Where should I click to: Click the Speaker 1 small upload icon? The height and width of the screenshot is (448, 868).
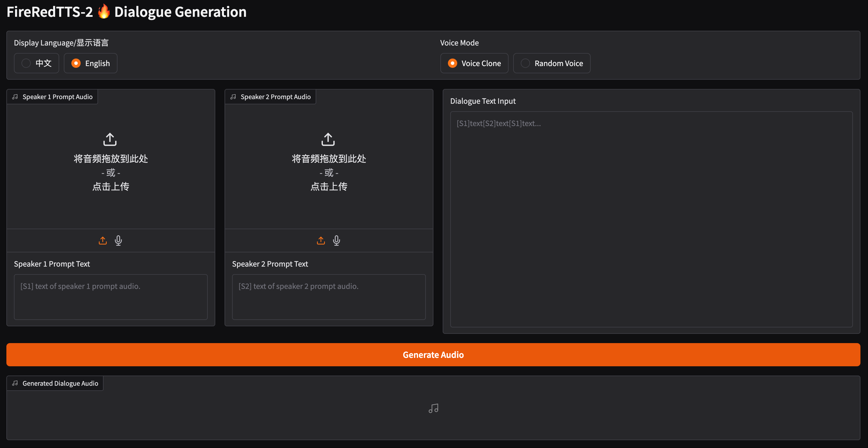click(x=103, y=240)
